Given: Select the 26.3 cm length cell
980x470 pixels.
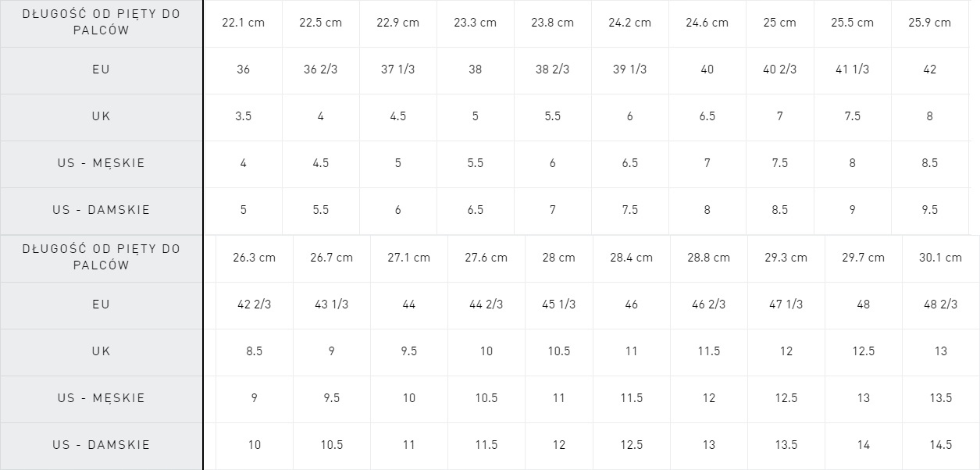Looking at the screenshot, I should point(254,258).
